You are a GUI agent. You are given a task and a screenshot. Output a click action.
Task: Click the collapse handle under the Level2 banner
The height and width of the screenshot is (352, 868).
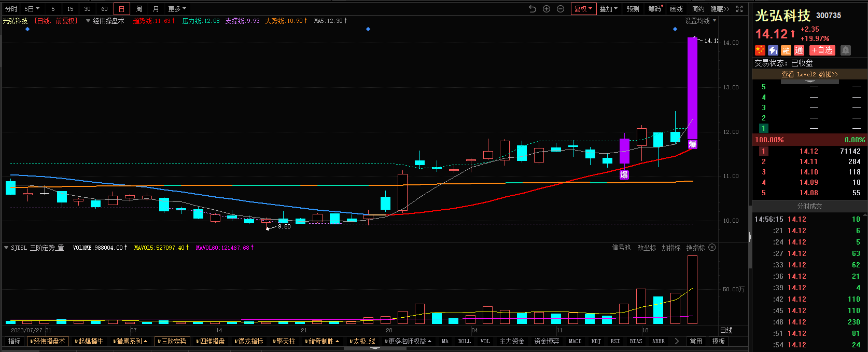click(x=810, y=82)
